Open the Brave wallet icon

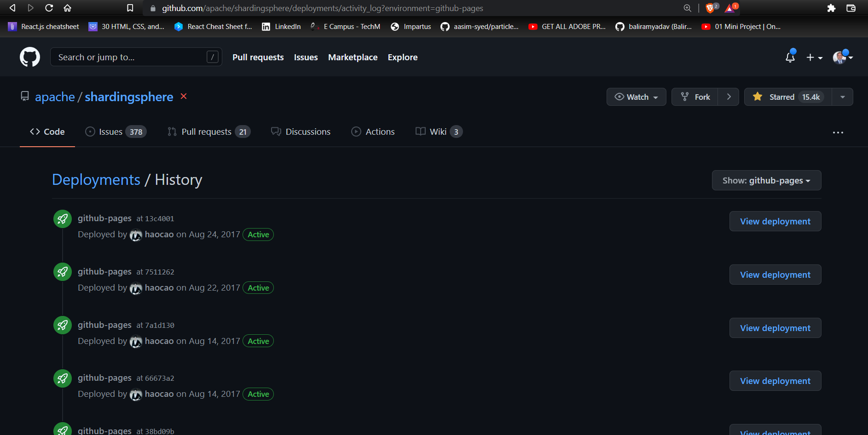pyautogui.click(x=851, y=8)
